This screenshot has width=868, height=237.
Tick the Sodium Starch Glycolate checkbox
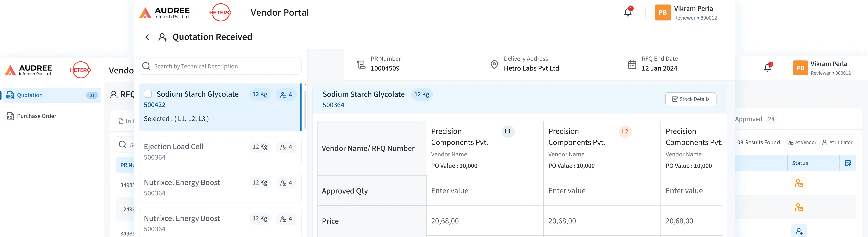(x=148, y=94)
